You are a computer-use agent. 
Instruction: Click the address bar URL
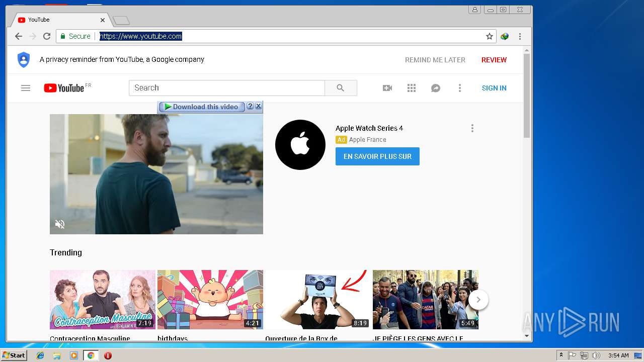point(141,36)
